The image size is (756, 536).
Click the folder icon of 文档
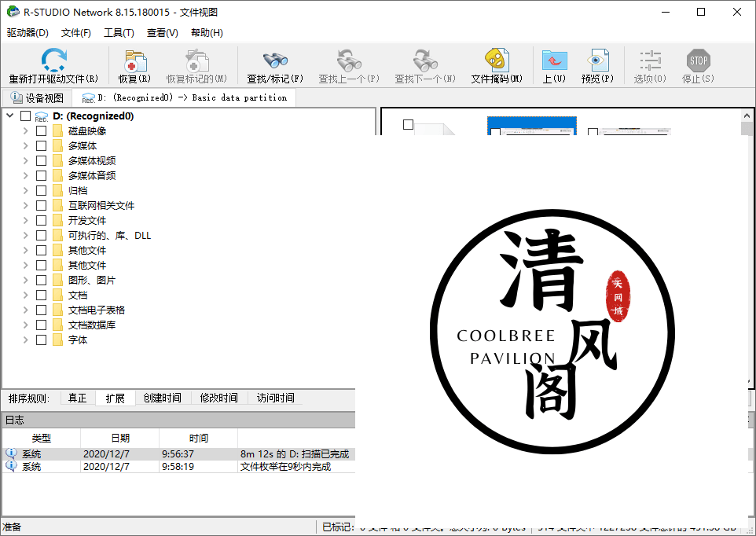coord(58,295)
